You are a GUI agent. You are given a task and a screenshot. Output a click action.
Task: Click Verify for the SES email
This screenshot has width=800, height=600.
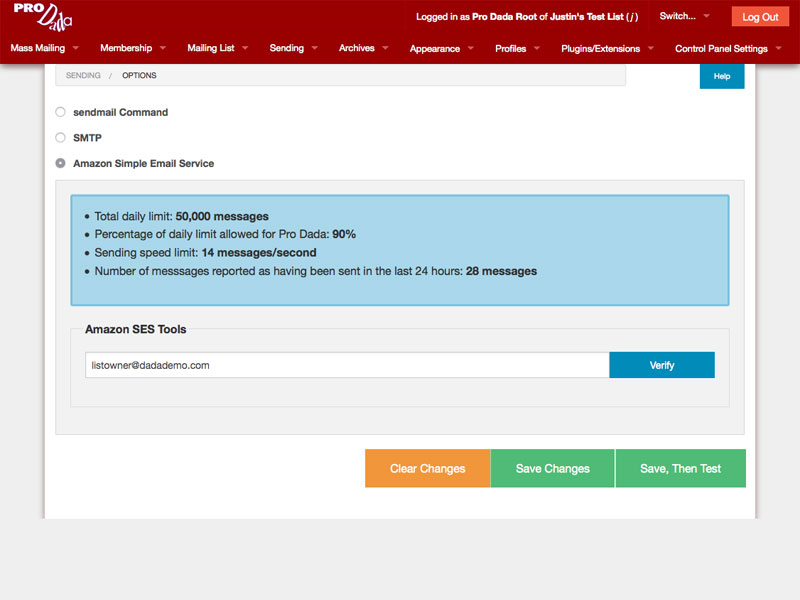coord(662,365)
